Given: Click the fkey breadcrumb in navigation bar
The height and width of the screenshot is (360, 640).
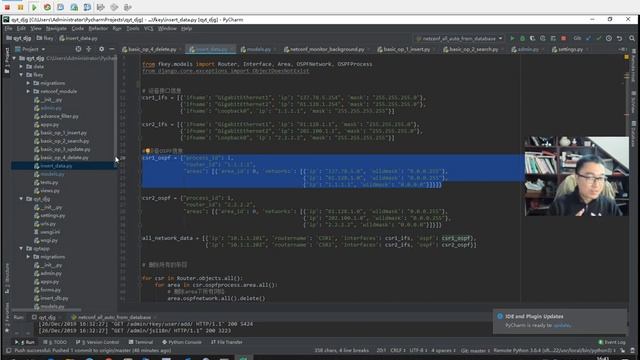Looking at the screenshot, I should click(x=45, y=38).
